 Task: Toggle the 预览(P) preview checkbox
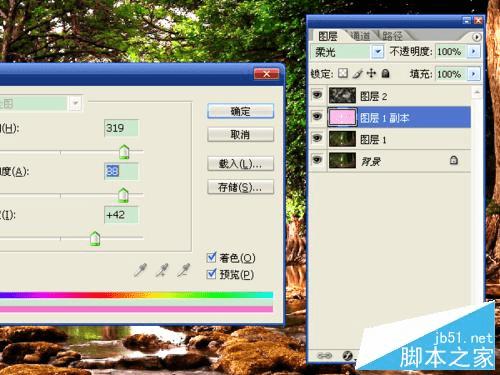(211, 274)
